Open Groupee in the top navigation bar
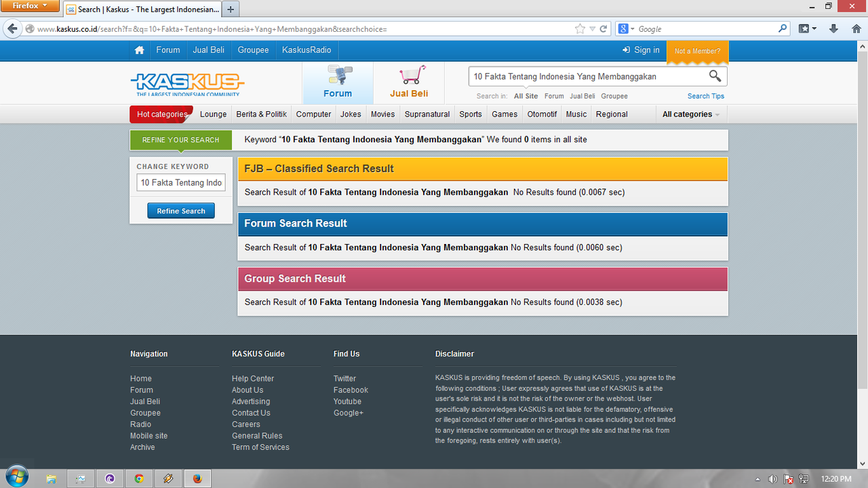This screenshot has height=488, width=868. click(x=254, y=50)
